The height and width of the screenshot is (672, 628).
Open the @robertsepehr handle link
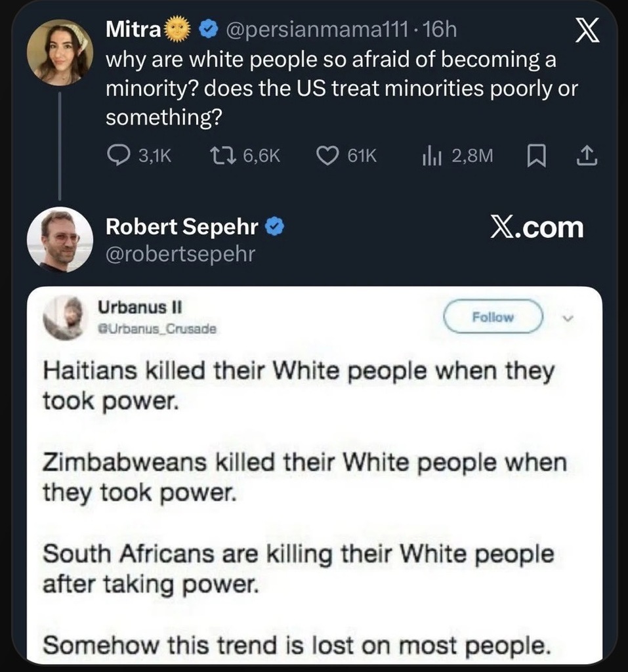(180, 253)
